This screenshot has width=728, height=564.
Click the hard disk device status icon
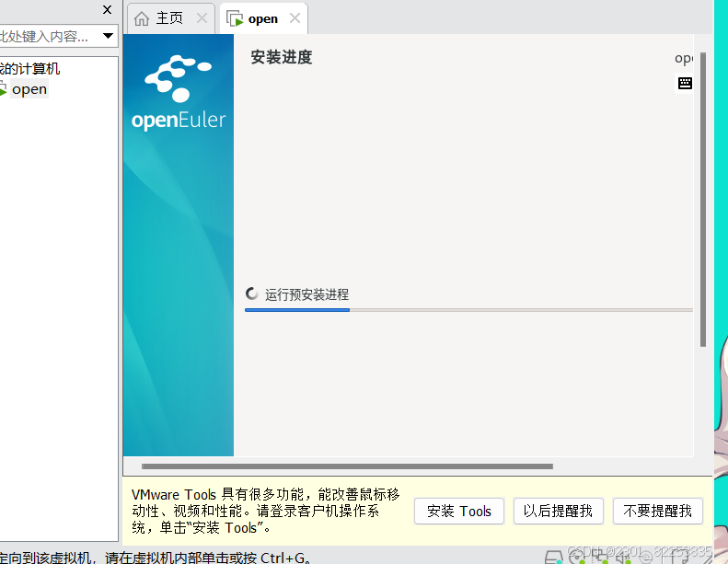(x=553, y=557)
